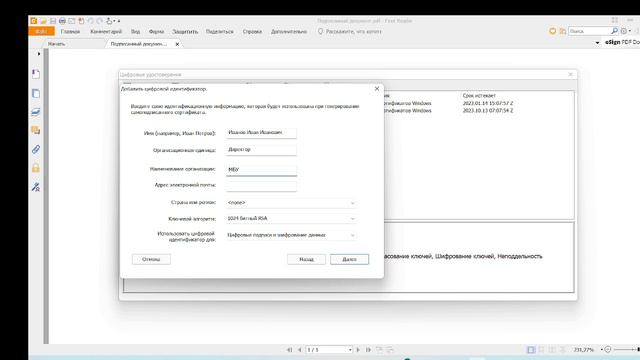Screen dimensions: 640x360
Task: Click the organizational unit field containing Директор
Action: (261, 150)
